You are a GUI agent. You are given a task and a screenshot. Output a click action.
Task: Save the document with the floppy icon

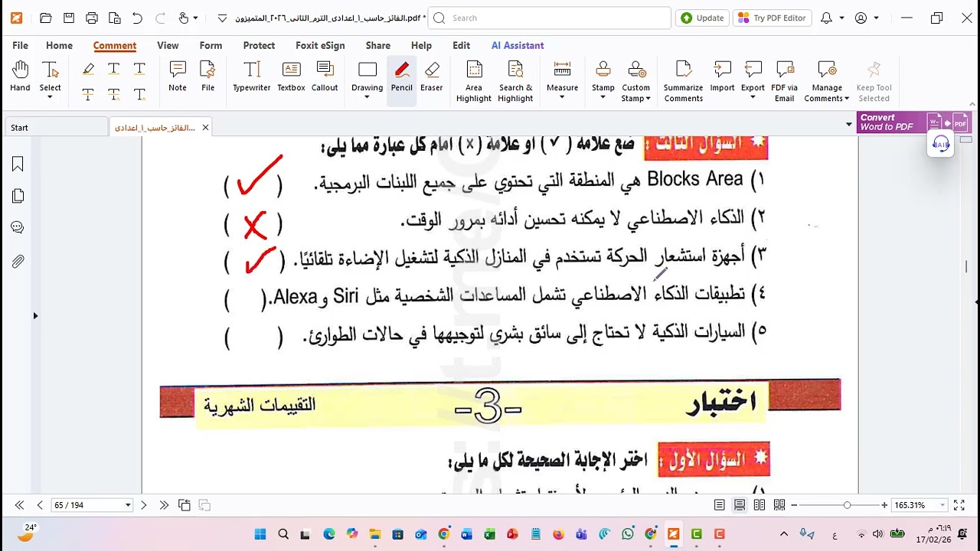(x=69, y=18)
